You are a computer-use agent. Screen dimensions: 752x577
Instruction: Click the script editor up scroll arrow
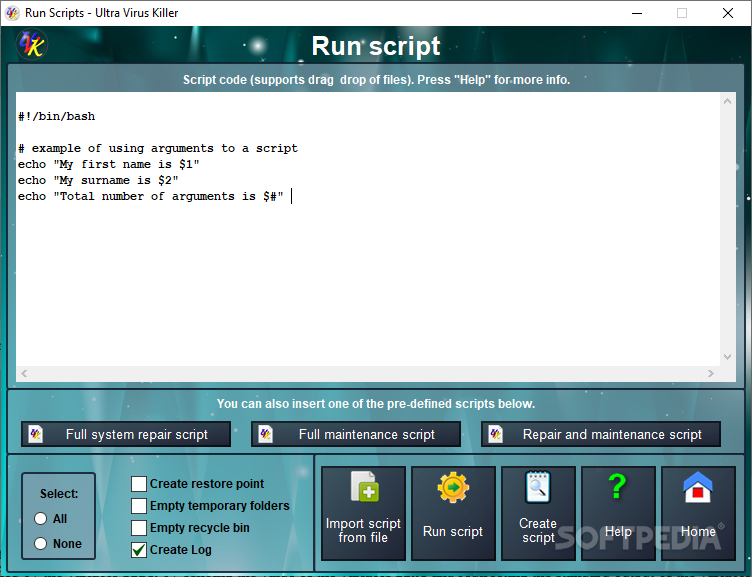[x=727, y=101]
